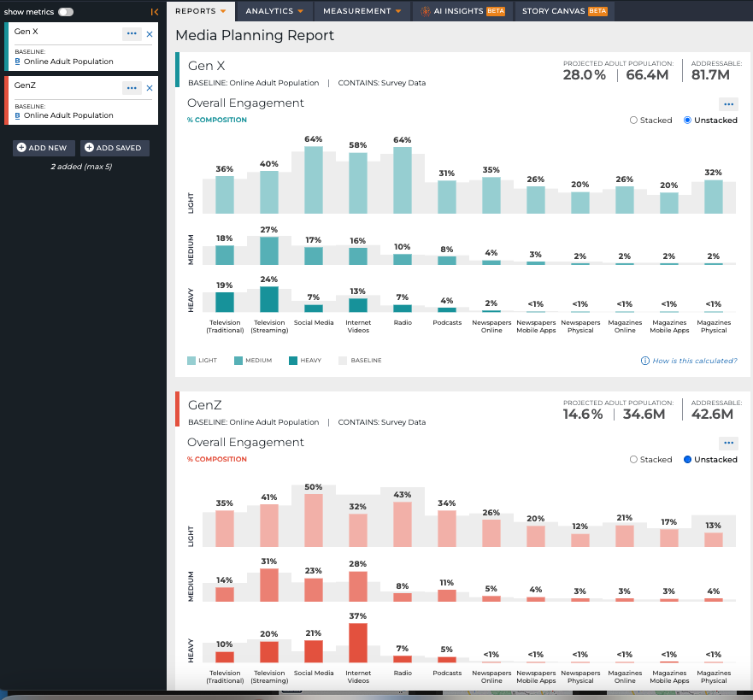Expand the Measurement dropdown menu

[362, 11]
